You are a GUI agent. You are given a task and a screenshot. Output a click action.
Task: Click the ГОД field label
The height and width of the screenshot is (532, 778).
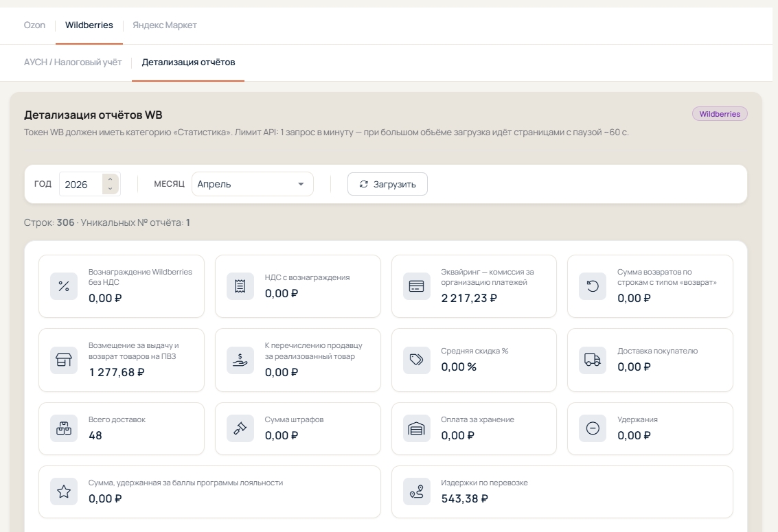point(43,184)
